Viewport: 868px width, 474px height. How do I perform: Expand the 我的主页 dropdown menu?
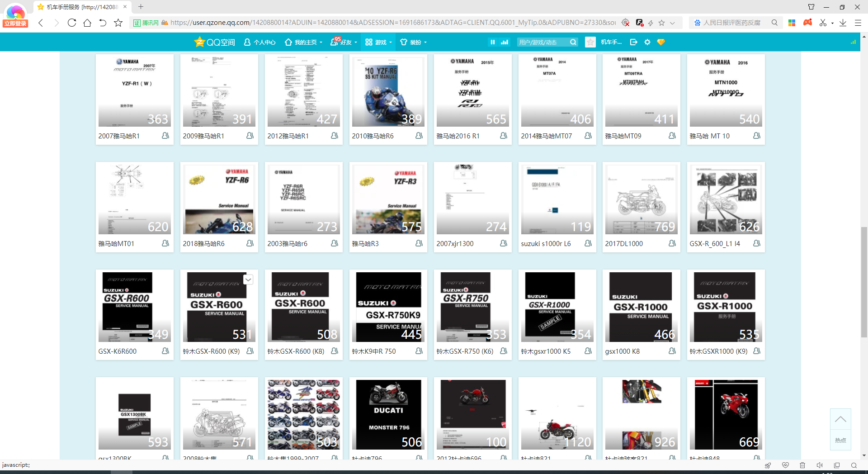(304, 42)
